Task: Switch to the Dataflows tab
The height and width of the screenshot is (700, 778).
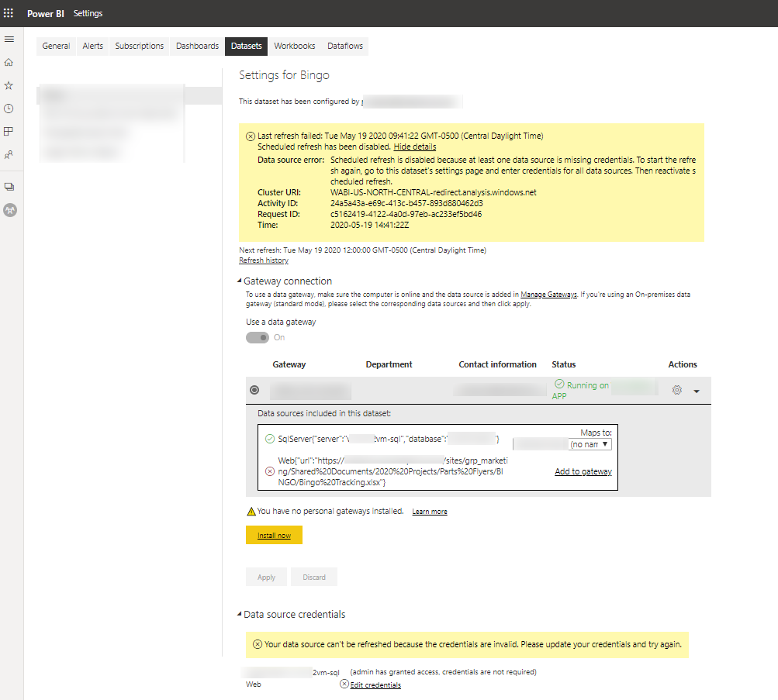Action: point(345,46)
